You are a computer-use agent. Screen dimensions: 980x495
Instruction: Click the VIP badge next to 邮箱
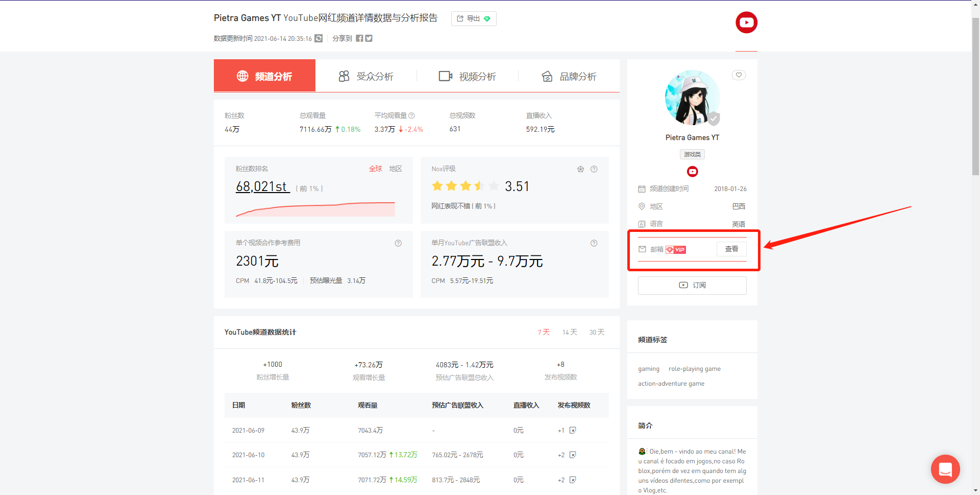[676, 250]
